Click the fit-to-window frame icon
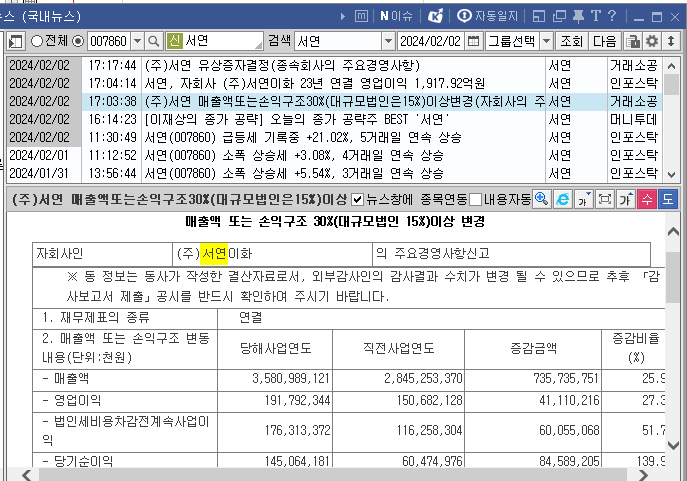This screenshot has width=687, height=481. click(605, 199)
